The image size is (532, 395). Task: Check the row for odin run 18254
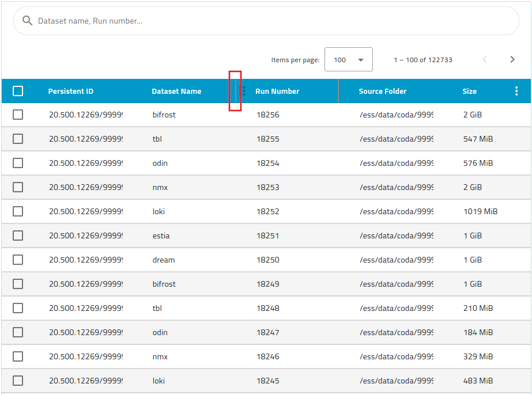(x=18, y=163)
